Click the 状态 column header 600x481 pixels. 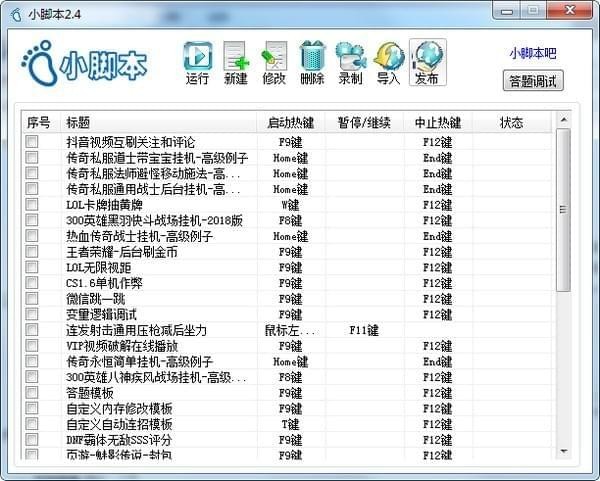[x=512, y=122]
